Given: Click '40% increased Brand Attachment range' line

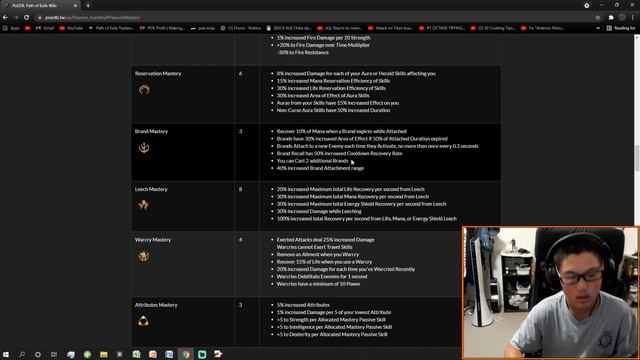Looking at the screenshot, I should 320,168.
